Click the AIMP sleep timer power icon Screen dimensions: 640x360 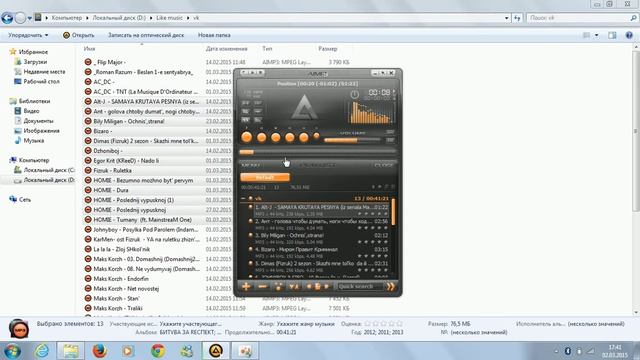tap(354, 95)
